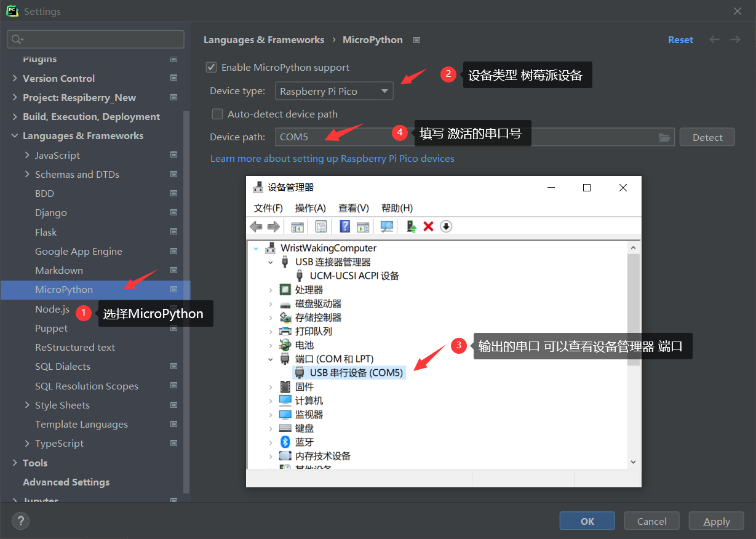Click the printer icon beside 打印队列

tap(285, 331)
